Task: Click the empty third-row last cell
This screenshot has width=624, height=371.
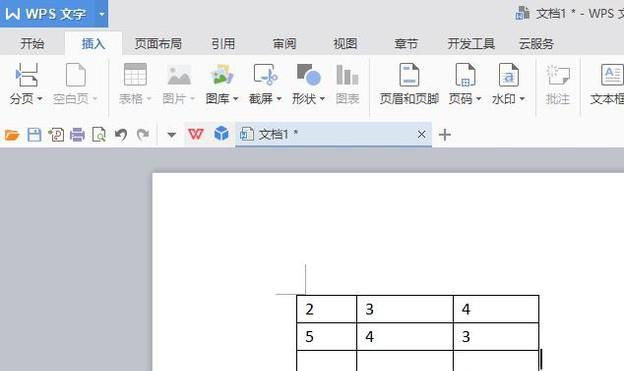Action: click(x=496, y=361)
